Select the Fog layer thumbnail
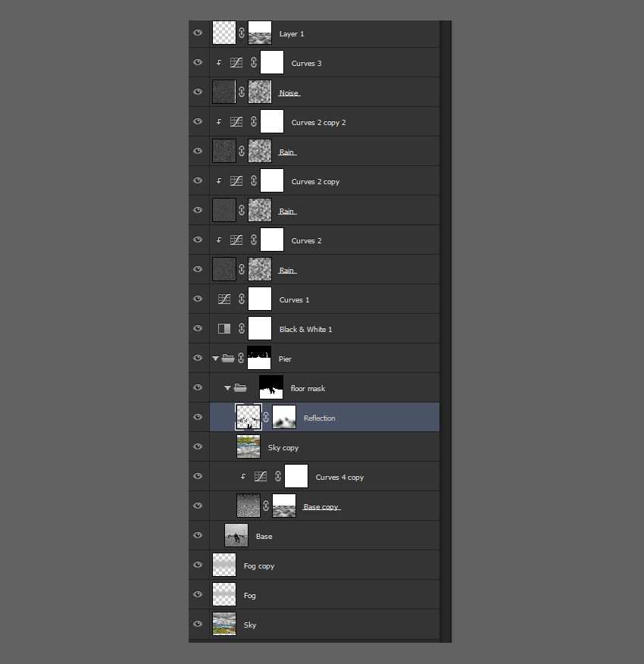Image resolution: width=644 pixels, height=664 pixels. [x=224, y=594]
